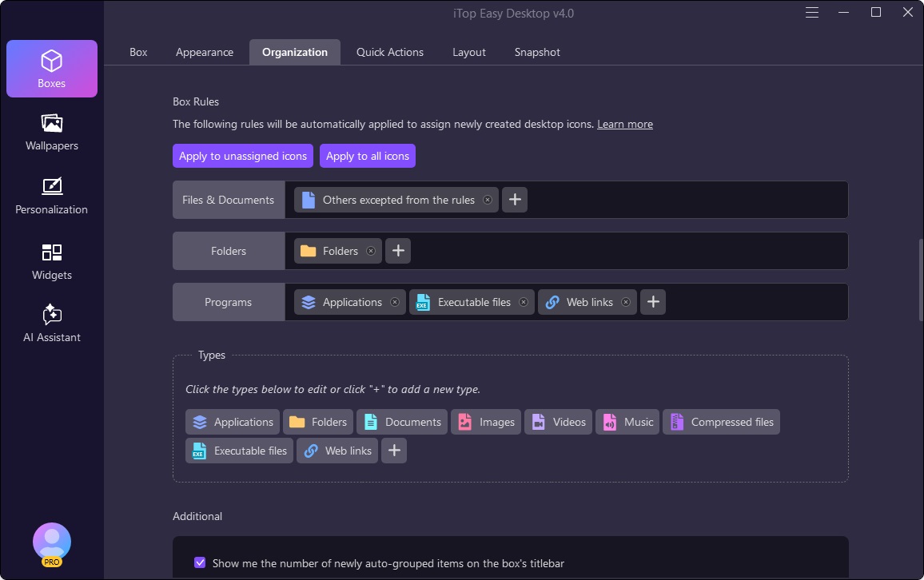Add a type to Files & Documents rule
Image resolution: width=924 pixels, height=580 pixels.
pyautogui.click(x=515, y=200)
